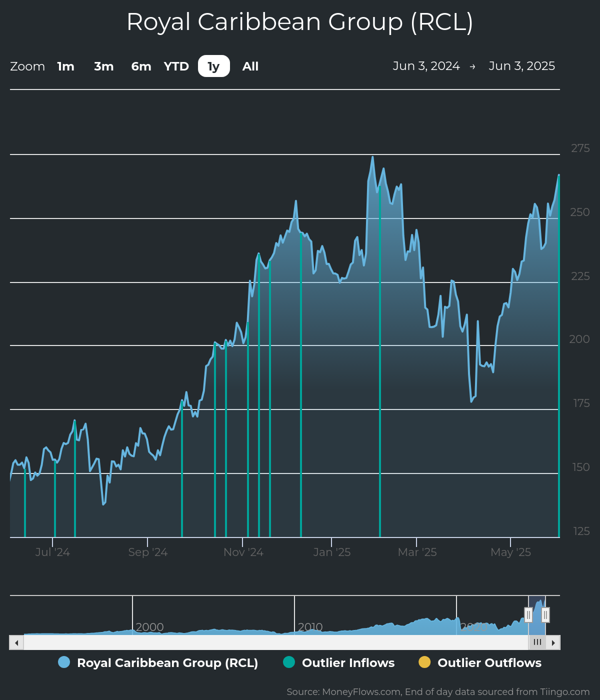
Task: Click the chart title Royal Caribbean Group (RCL)
Action: 300,22
